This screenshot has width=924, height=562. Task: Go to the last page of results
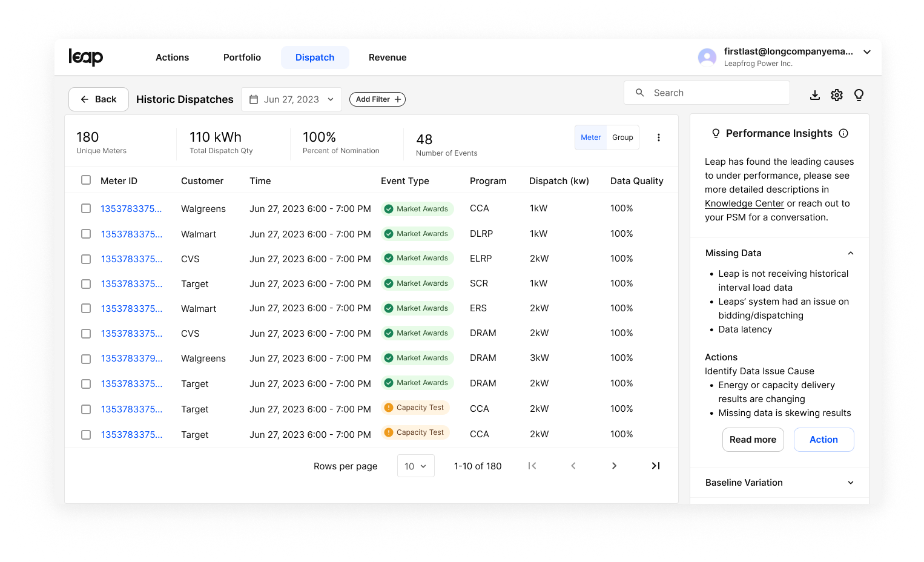[656, 466]
